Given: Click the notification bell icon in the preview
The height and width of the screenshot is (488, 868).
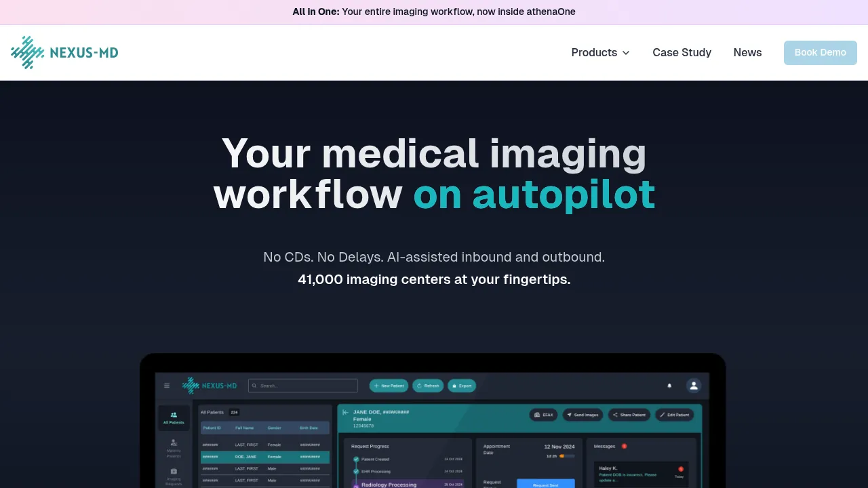Looking at the screenshot, I should [669, 386].
